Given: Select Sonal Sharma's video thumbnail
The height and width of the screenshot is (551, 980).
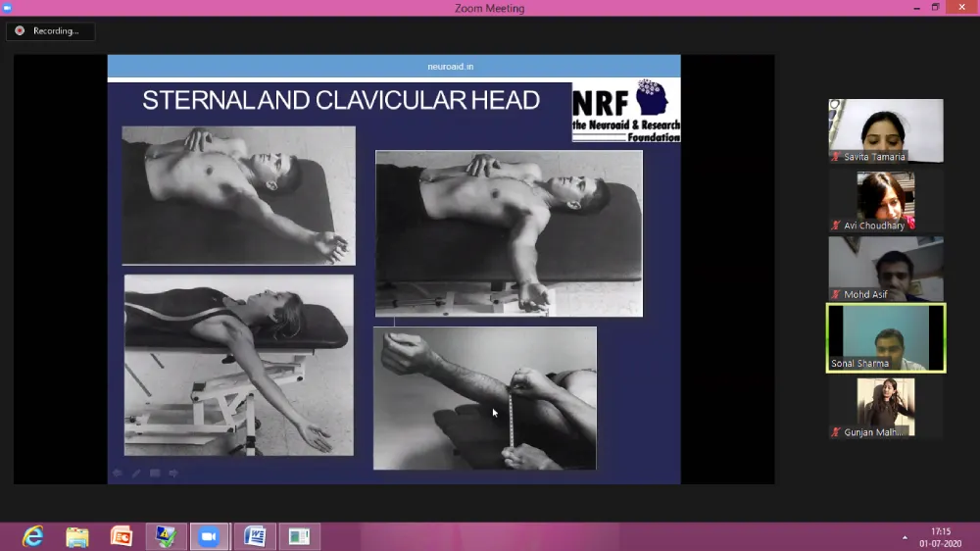Looking at the screenshot, I should pyautogui.click(x=886, y=335).
